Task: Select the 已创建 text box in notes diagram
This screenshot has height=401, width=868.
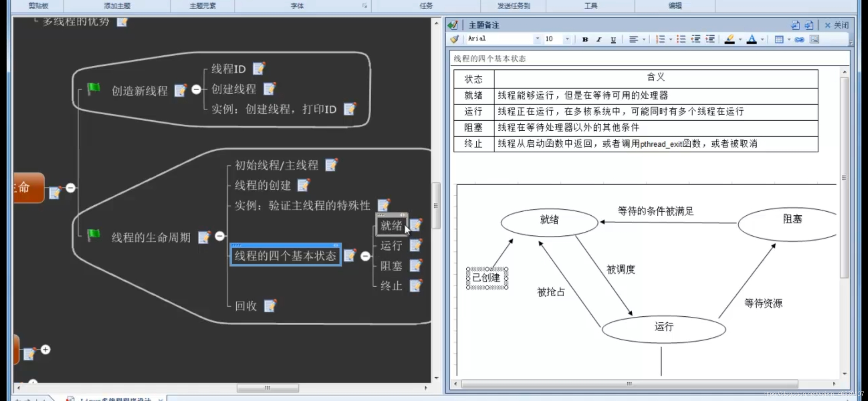Action: [487, 278]
